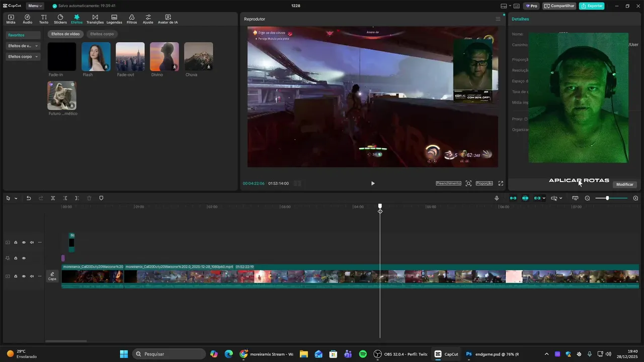Screen dimensions: 644x362
Task: Open the Áudio panel
Action: click(27, 19)
